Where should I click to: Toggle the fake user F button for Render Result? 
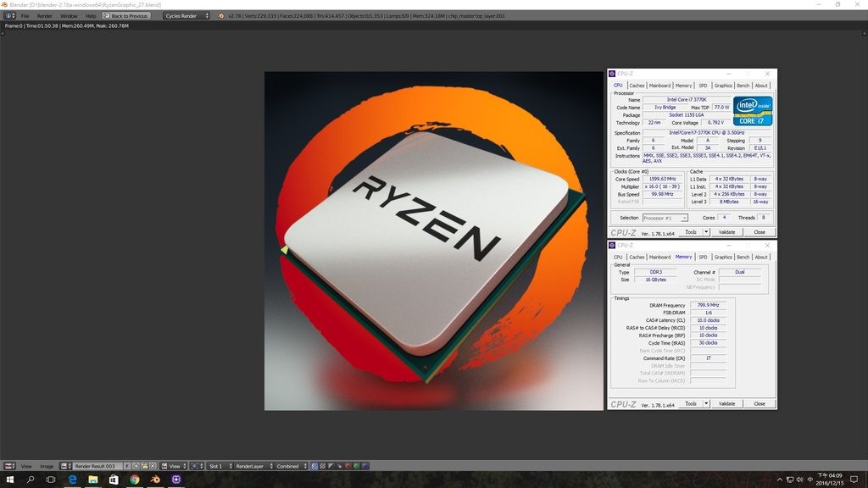tap(127, 466)
